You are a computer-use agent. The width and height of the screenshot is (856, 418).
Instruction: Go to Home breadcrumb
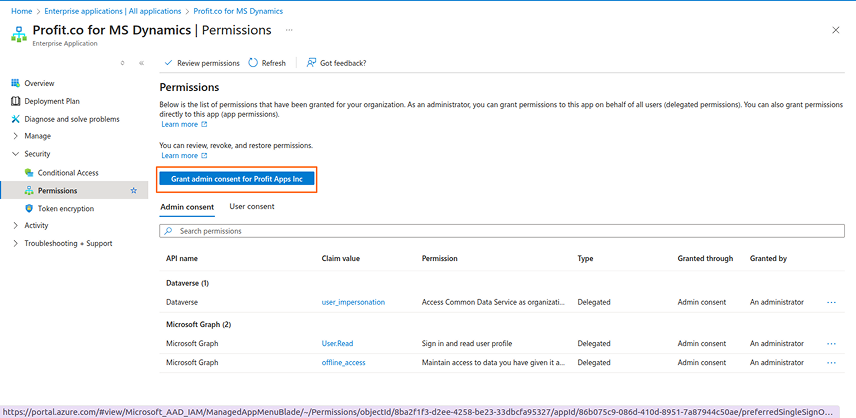pyautogui.click(x=21, y=11)
